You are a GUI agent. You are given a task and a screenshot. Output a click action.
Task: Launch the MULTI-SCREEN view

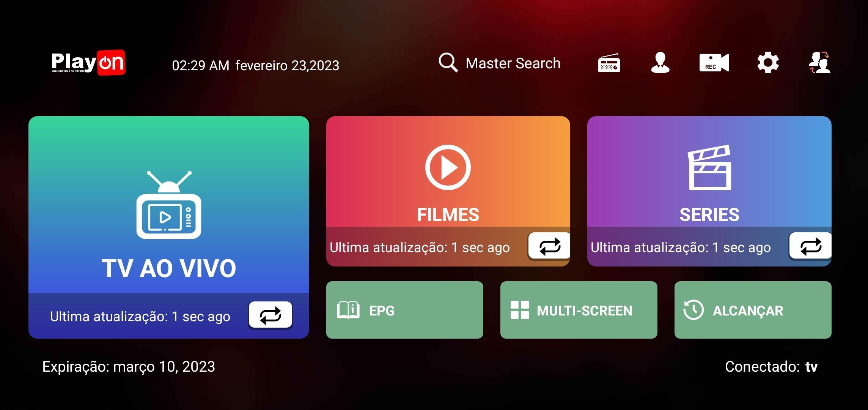pyautogui.click(x=579, y=310)
